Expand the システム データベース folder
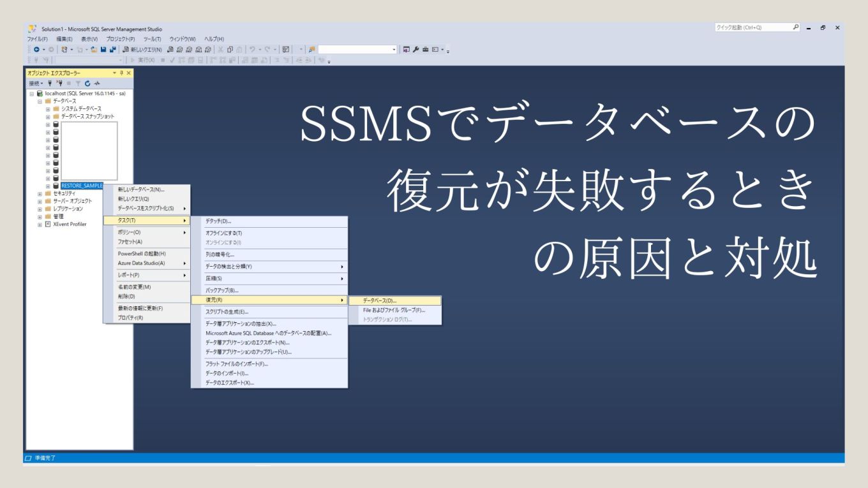The width and height of the screenshot is (868, 488). 48,109
